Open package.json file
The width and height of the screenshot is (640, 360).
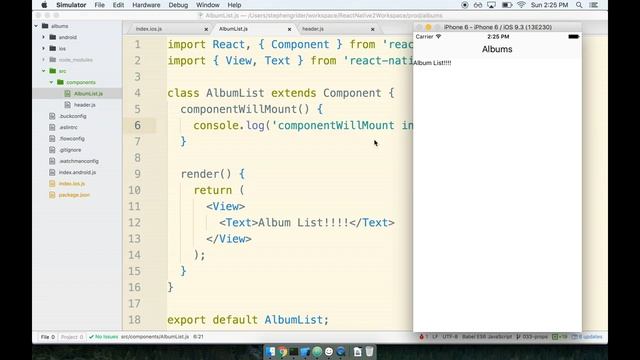pos(74,195)
